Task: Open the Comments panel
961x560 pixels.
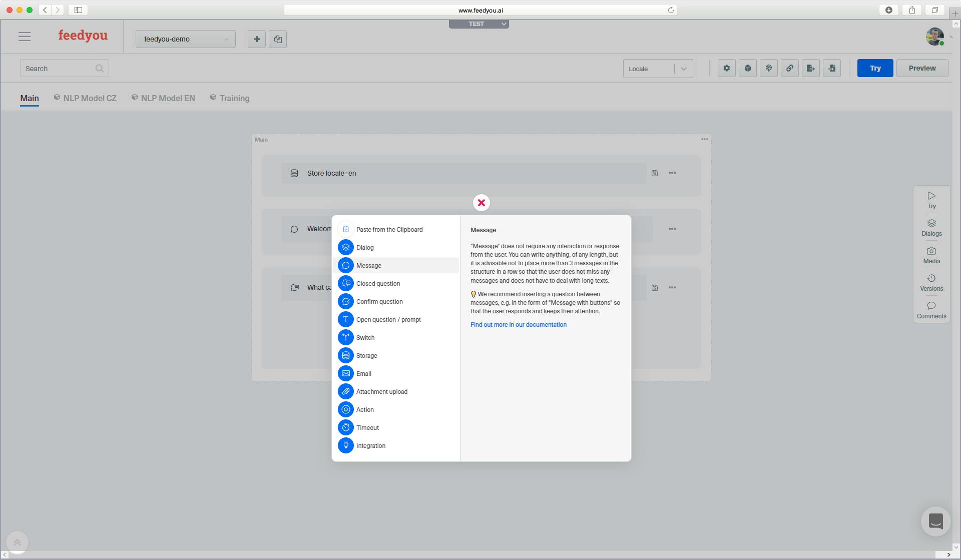Action: click(931, 310)
